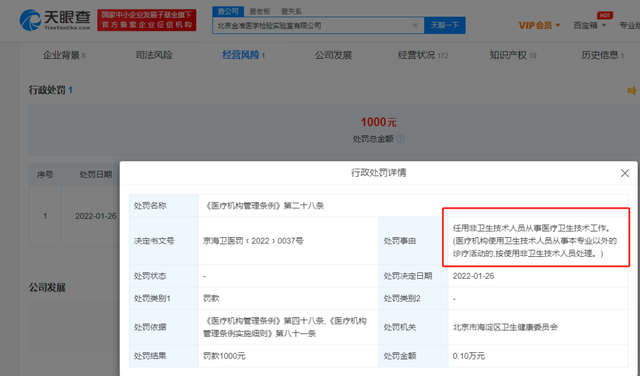Image resolution: width=640 pixels, height=376 pixels.
Task: Click the speaker icon beside the 行政处罚 section
Action: coord(632,90)
